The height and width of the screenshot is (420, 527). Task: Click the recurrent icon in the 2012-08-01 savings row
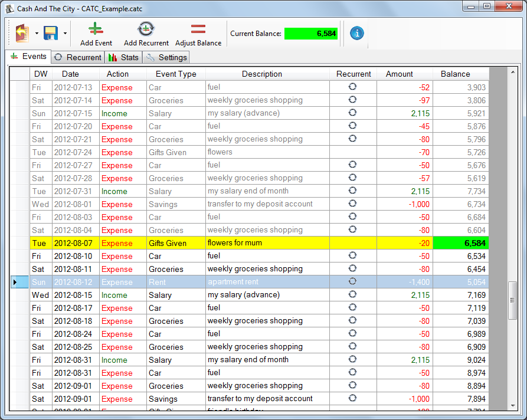pyautogui.click(x=352, y=204)
